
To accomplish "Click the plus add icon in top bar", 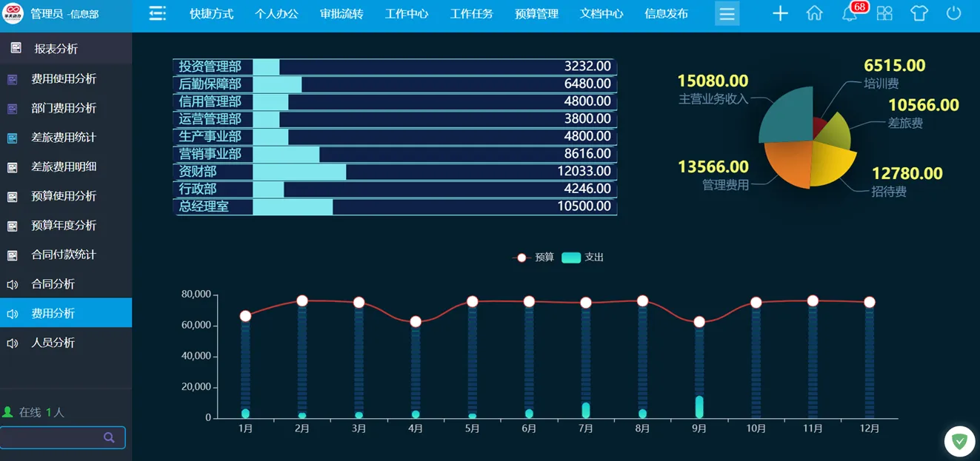I will (780, 14).
